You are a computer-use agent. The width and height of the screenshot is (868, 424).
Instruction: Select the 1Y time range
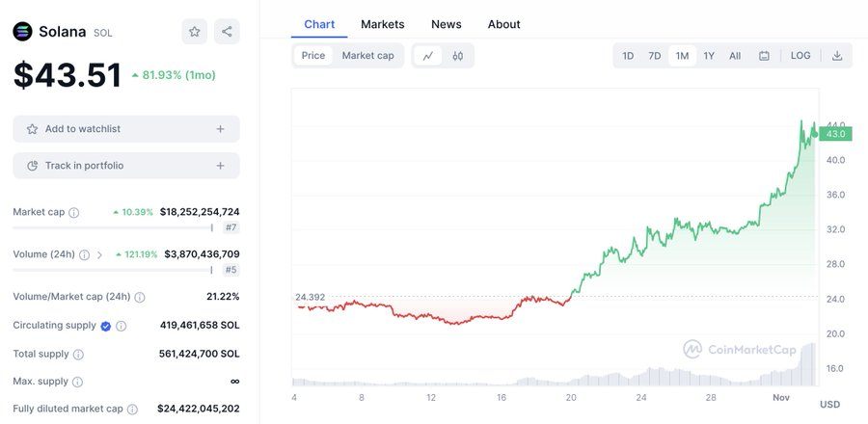[709, 56]
